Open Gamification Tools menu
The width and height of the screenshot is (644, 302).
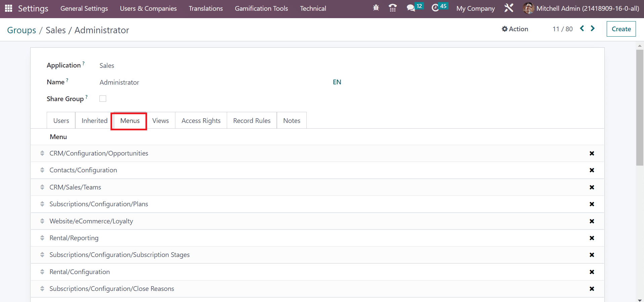[x=261, y=8]
